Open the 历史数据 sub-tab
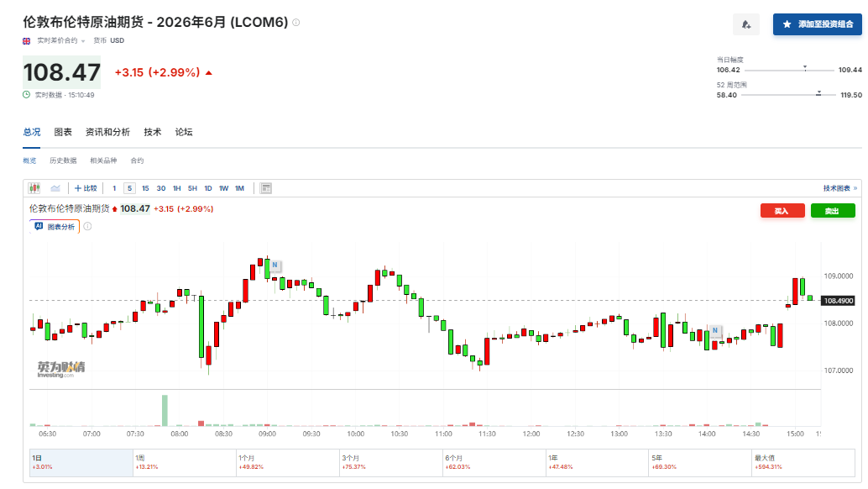Image resolution: width=868 pixels, height=489 pixels. click(x=63, y=160)
